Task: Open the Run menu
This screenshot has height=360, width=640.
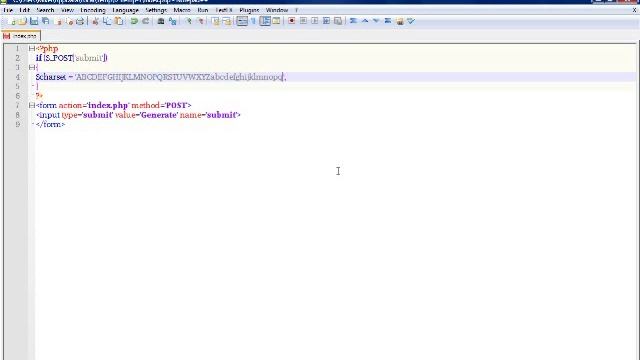Action: (202, 10)
